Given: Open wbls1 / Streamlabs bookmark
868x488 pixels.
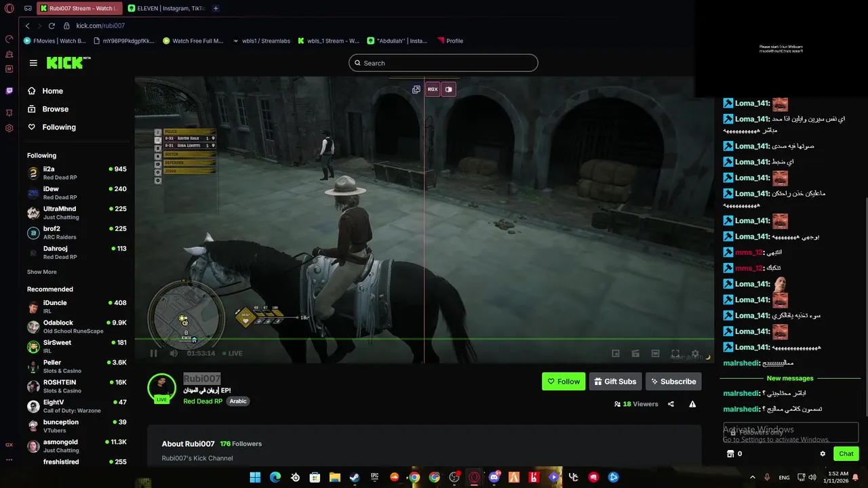Looking at the screenshot, I should pos(261,41).
